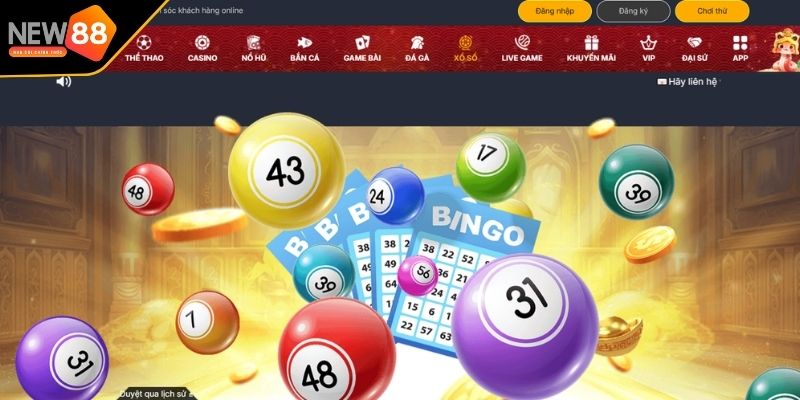Select the VIP crown icon
The height and width of the screenshot is (400, 800).
point(648,42)
